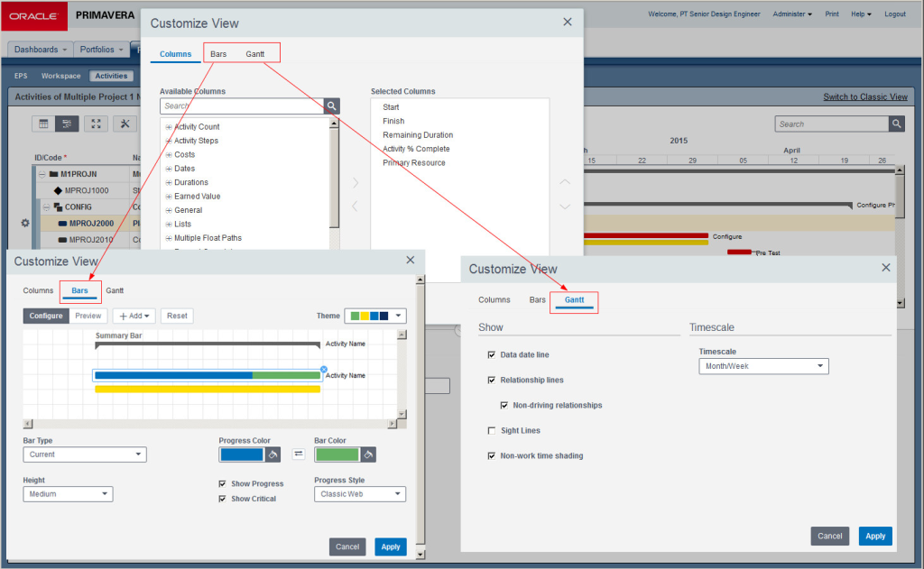The width and height of the screenshot is (924, 569).
Task: Swap progress and bar colors icon
Action: tap(299, 454)
